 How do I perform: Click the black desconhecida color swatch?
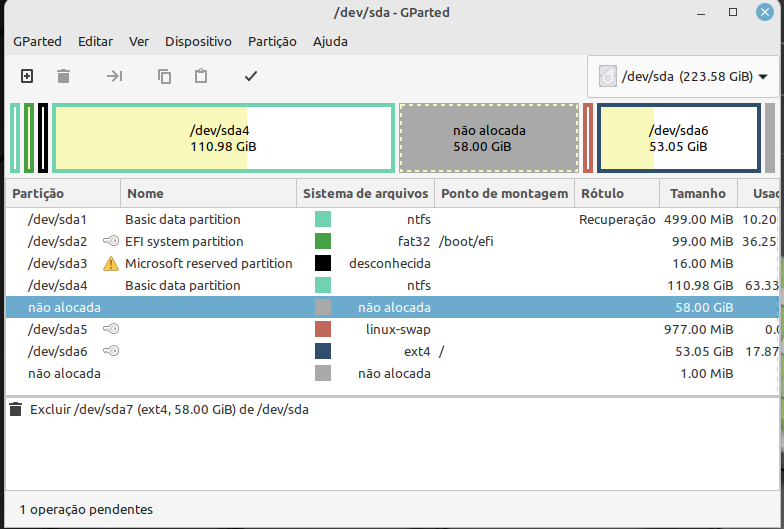tap(323, 264)
